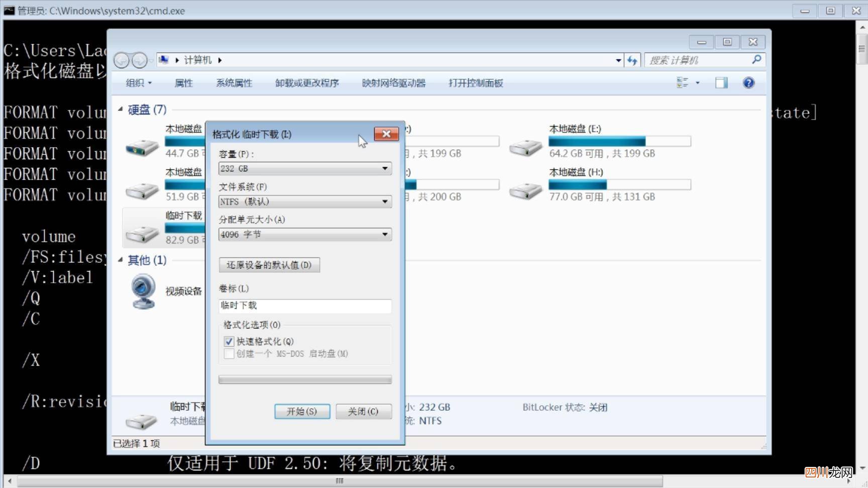Click 映射网络驱动器 in the toolbar
Image resolution: width=868 pixels, height=488 pixels.
click(x=394, y=83)
